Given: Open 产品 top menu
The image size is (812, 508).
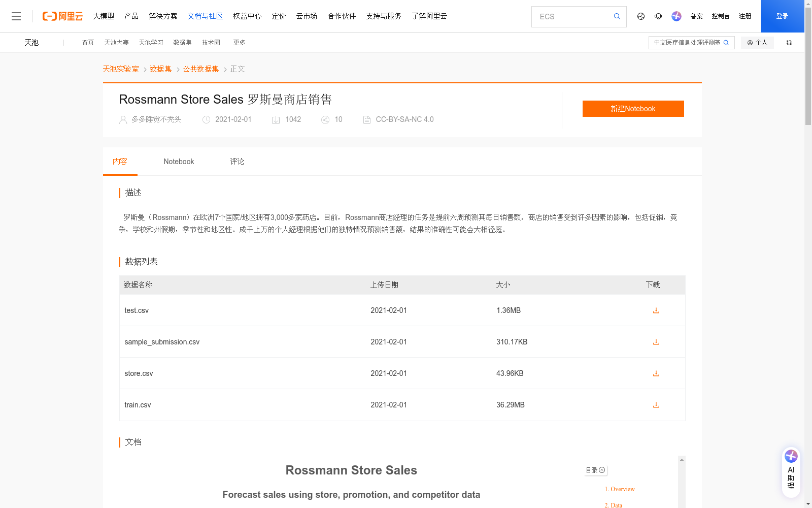Looking at the screenshot, I should tap(131, 16).
